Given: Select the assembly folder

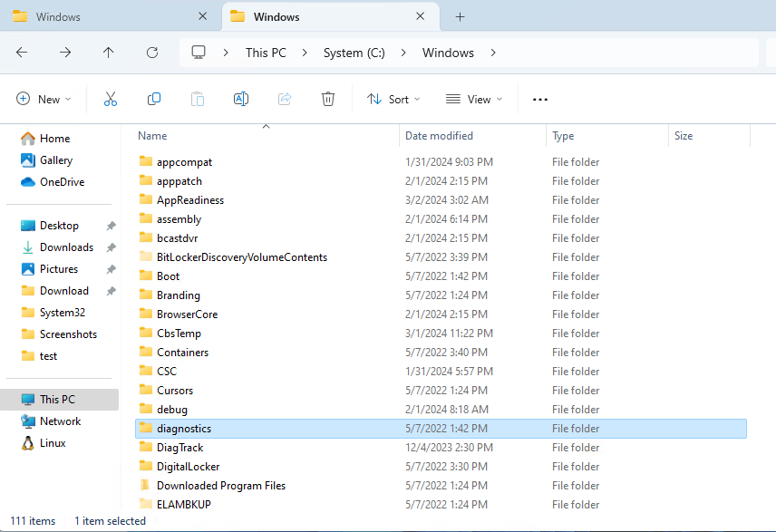Looking at the screenshot, I should click(441, 219).
